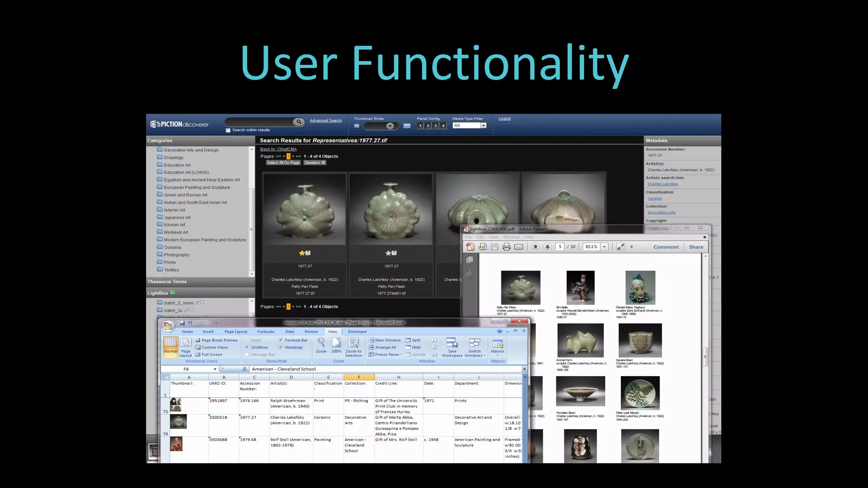Click the Select All On Page button
The width and height of the screenshot is (868, 488).
(x=283, y=163)
